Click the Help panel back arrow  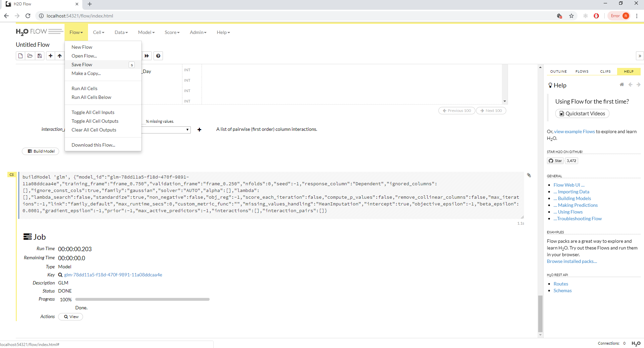pos(631,85)
